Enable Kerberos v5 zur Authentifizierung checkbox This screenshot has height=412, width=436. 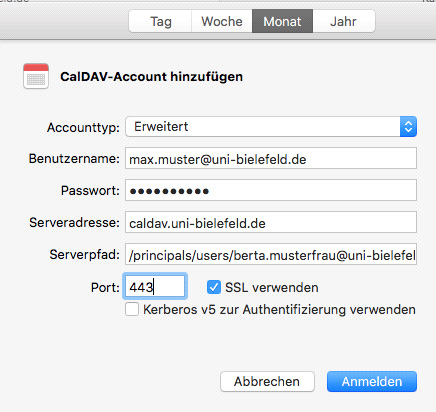pos(132,309)
